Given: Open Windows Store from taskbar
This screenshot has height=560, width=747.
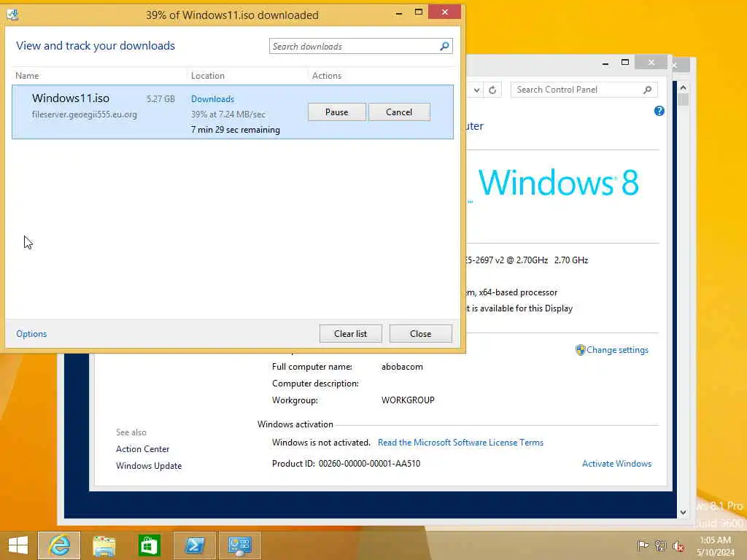Looking at the screenshot, I should 149,545.
